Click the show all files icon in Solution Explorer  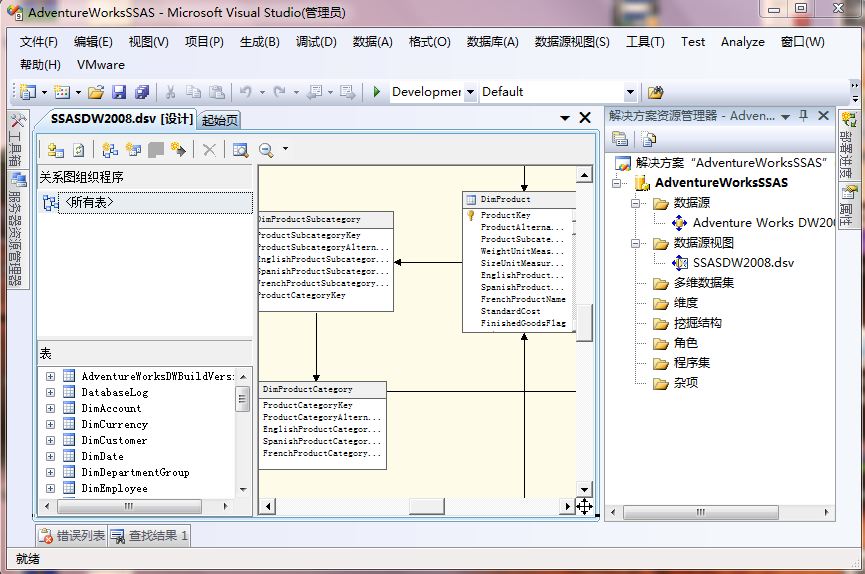tap(649, 139)
